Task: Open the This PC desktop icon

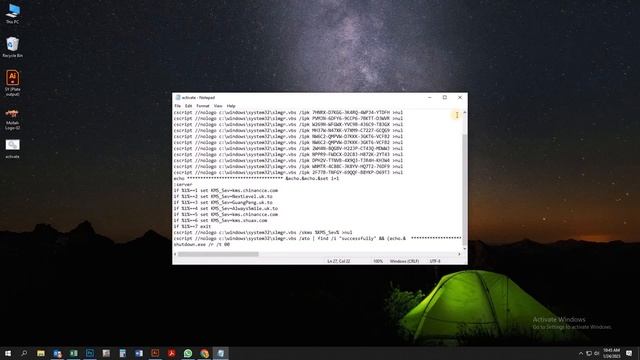Action: 13,13
